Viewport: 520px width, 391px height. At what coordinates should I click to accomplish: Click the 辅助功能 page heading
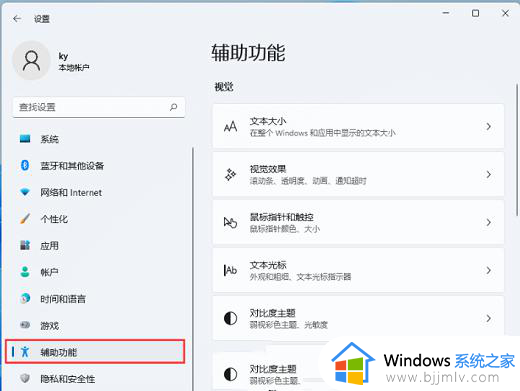point(248,53)
